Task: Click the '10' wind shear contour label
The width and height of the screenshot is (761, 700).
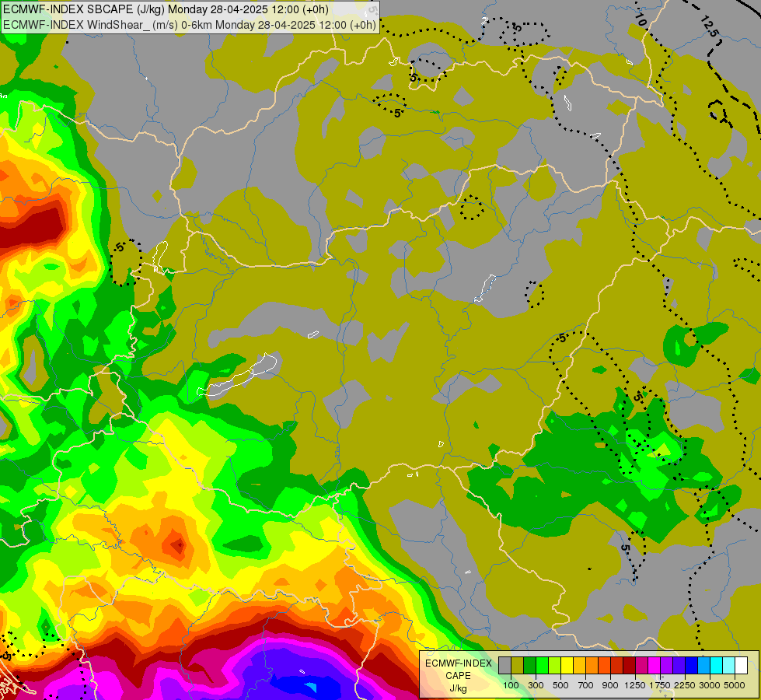Action: tap(641, 19)
